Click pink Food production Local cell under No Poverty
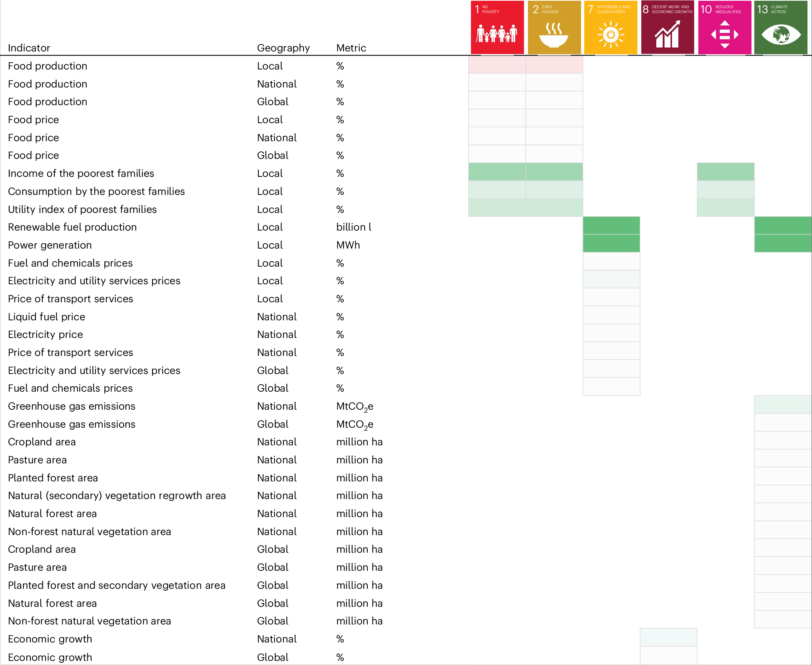 (497, 65)
